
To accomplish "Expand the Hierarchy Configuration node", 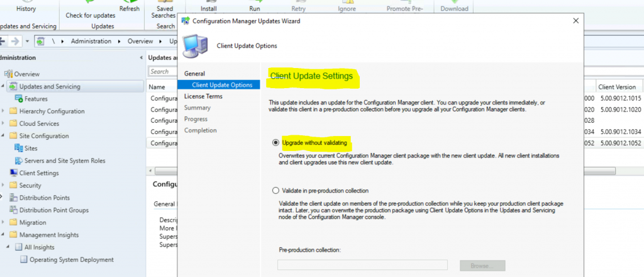I will pos(4,111).
